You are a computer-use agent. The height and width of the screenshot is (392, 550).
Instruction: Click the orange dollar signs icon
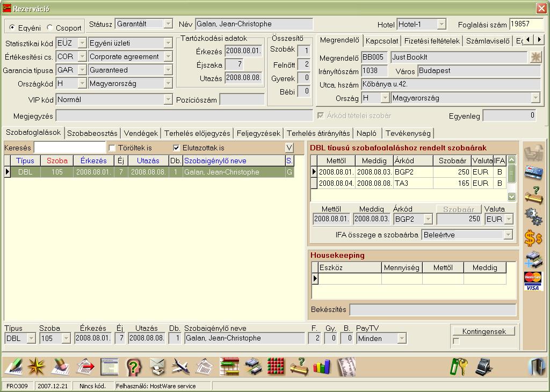coord(533,238)
